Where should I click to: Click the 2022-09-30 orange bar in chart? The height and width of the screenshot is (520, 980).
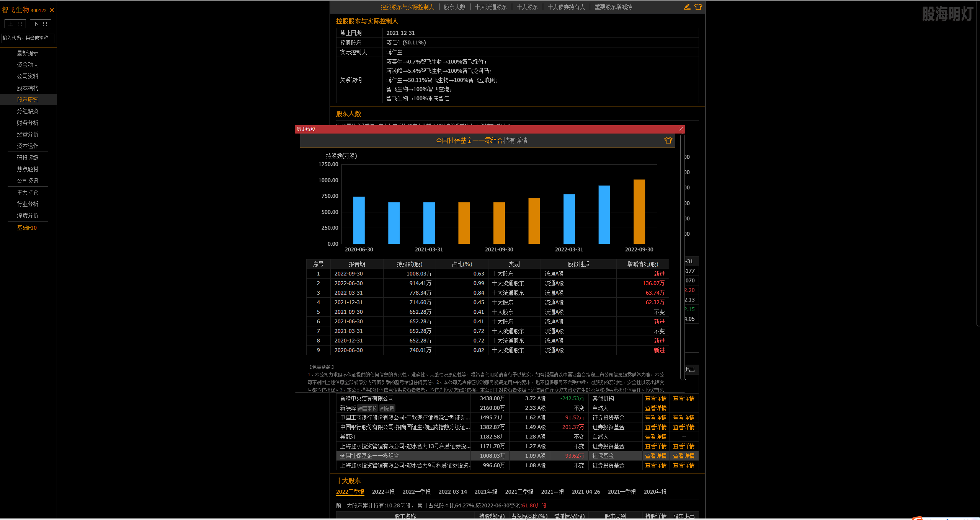point(639,212)
